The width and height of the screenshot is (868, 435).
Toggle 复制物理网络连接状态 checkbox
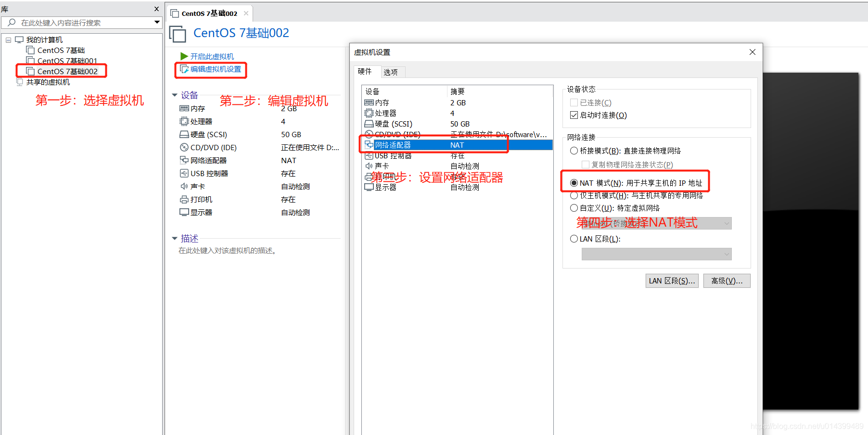[586, 165]
